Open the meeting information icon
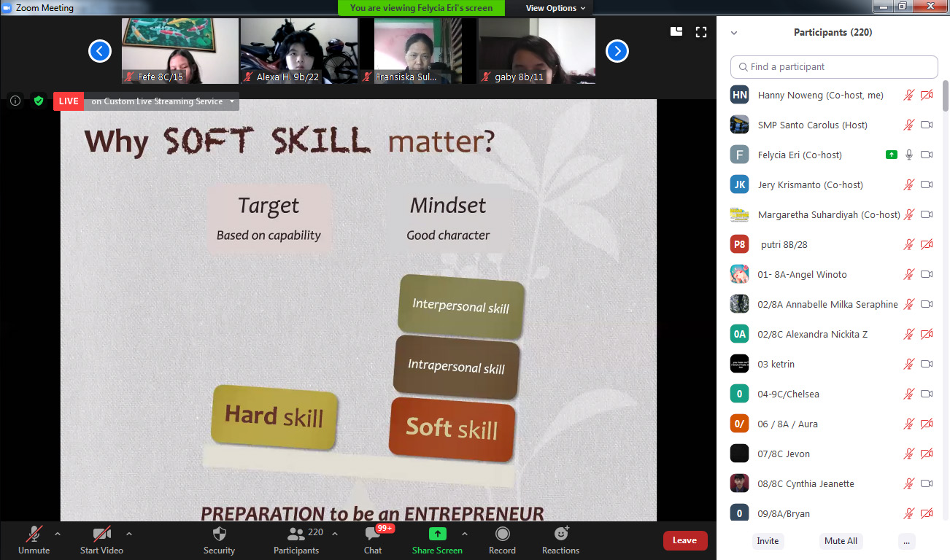 point(15,101)
